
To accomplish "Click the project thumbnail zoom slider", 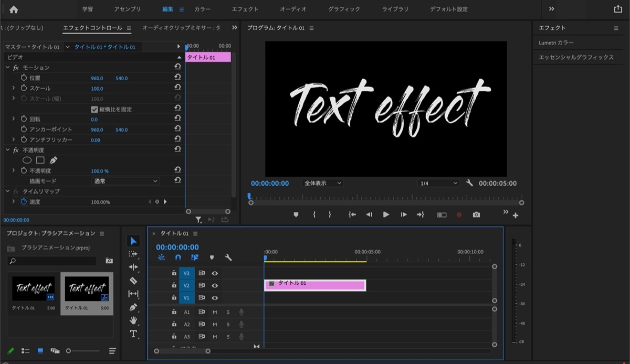I will (83, 351).
